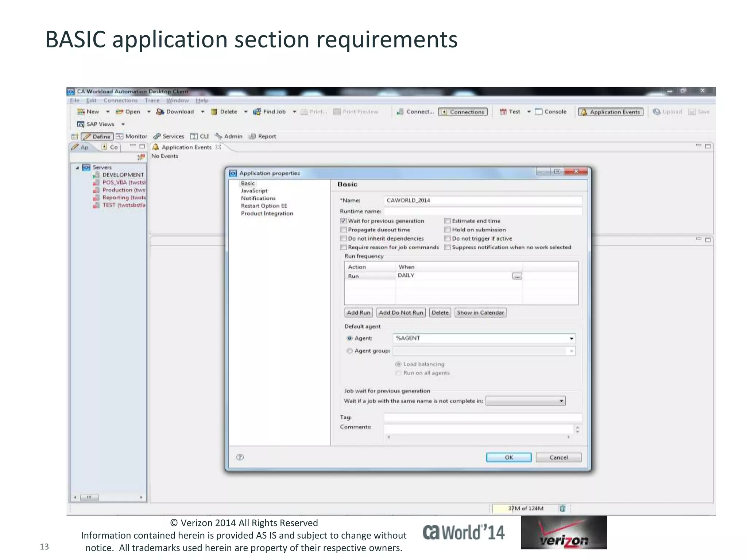Click the Test calendar icon
747x560 pixels.
[x=503, y=112]
